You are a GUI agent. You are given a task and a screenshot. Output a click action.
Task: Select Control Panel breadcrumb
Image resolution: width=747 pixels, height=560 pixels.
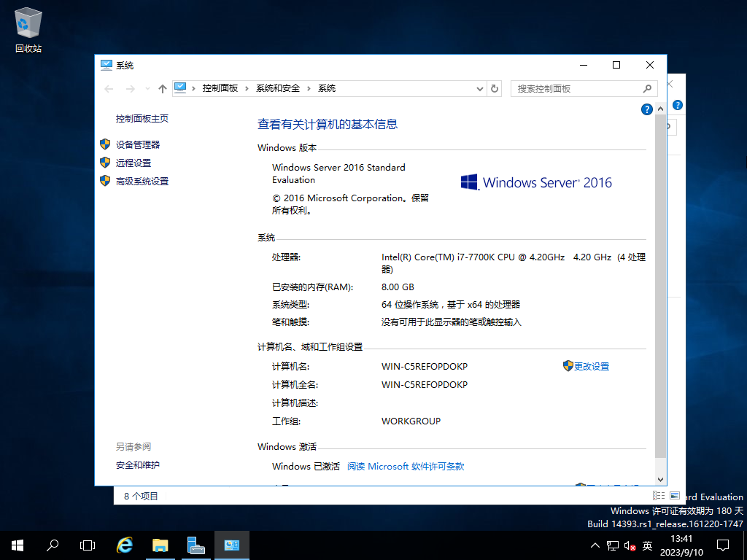(220, 88)
